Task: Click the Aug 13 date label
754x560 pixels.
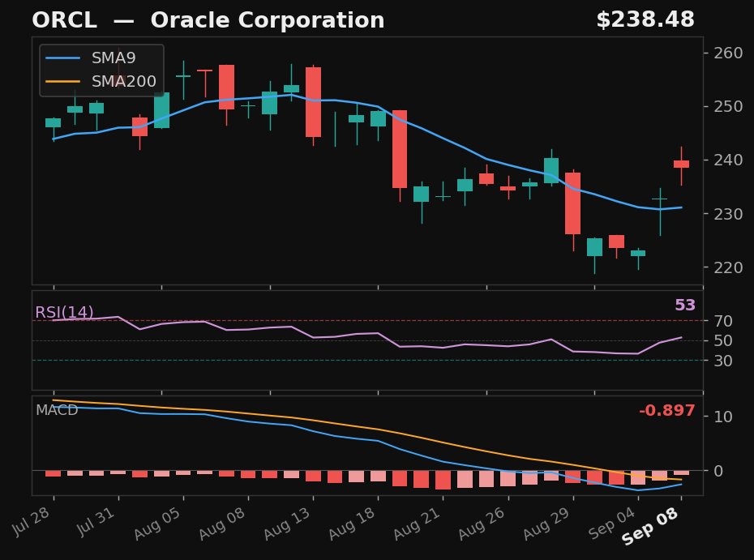Action: (x=288, y=523)
